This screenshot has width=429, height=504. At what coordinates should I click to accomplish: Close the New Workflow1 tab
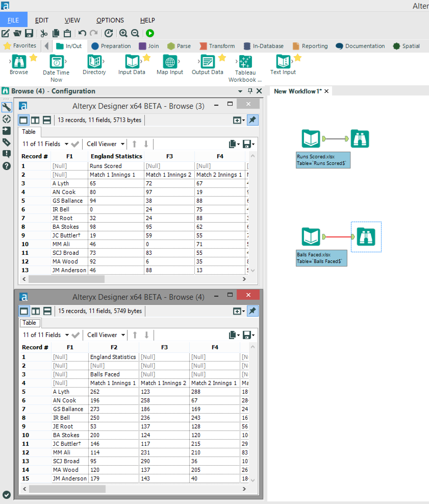pos(326,91)
